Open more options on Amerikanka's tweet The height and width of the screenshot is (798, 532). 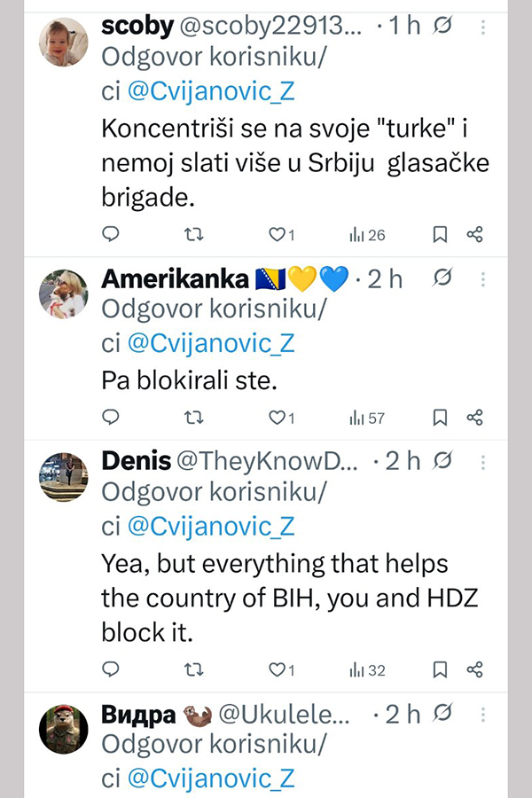(483, 279)
